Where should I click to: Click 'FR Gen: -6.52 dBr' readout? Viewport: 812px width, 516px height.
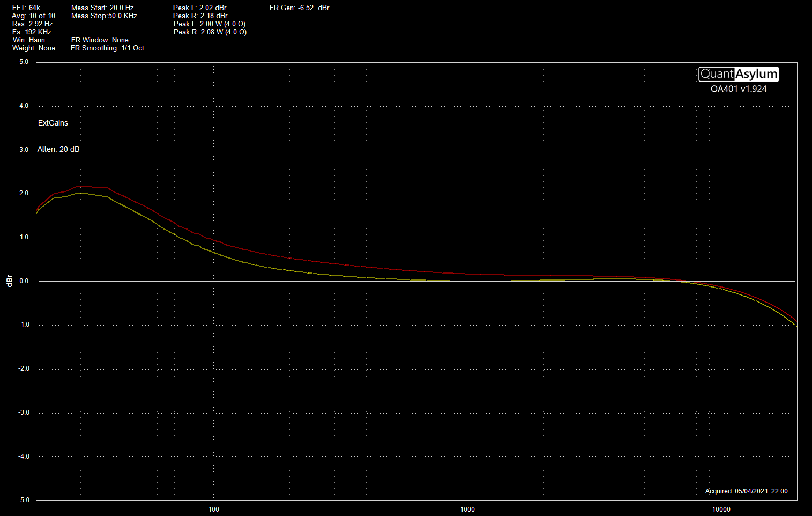(x=300, y=8)
